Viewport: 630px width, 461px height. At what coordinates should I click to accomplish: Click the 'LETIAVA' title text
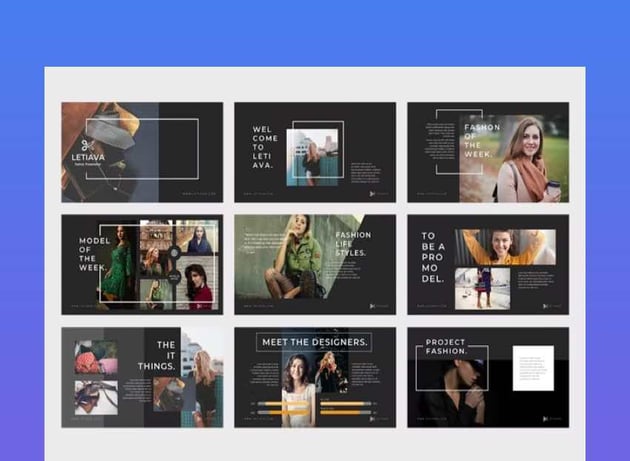pos(86,157)
